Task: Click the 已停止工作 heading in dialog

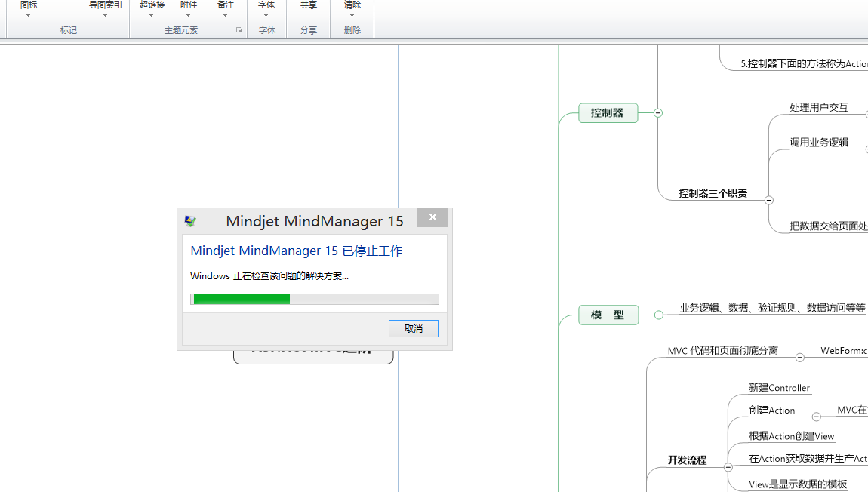Action: click(296, 251)
